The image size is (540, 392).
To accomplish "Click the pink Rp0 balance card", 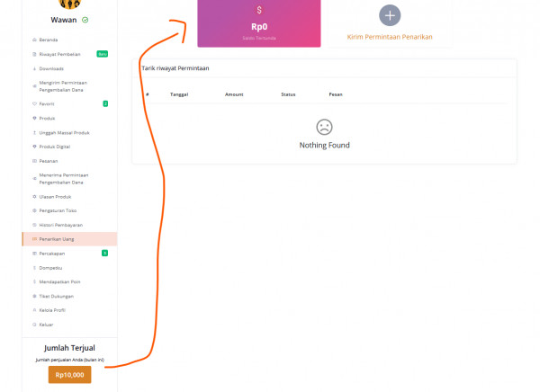I will click(259, 23).
